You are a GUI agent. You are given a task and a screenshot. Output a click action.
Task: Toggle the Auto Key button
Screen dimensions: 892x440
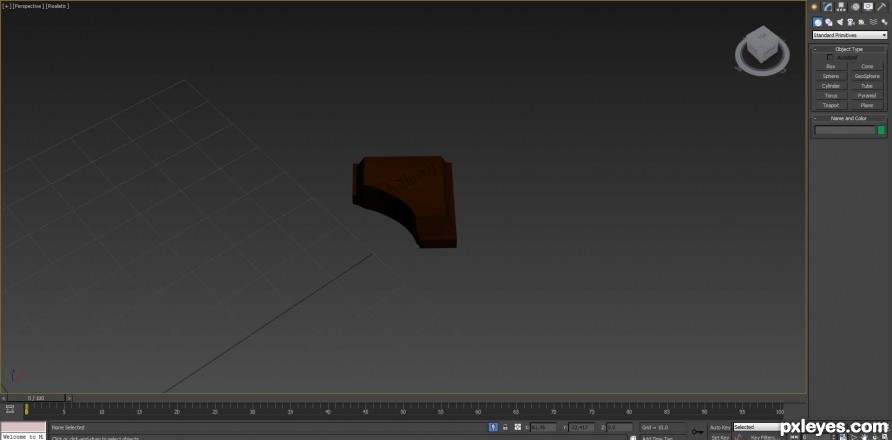720,427
